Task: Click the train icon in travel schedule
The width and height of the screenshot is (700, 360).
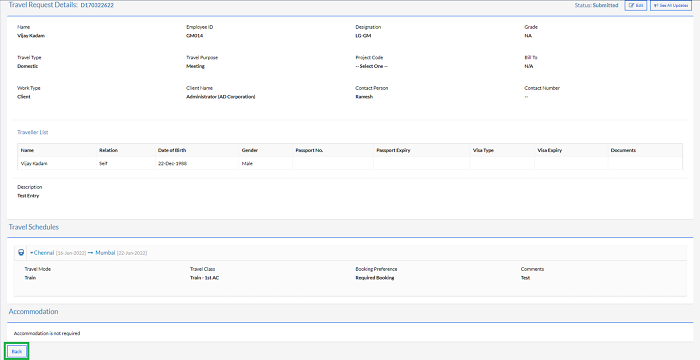Action: [x=21, y=253]
